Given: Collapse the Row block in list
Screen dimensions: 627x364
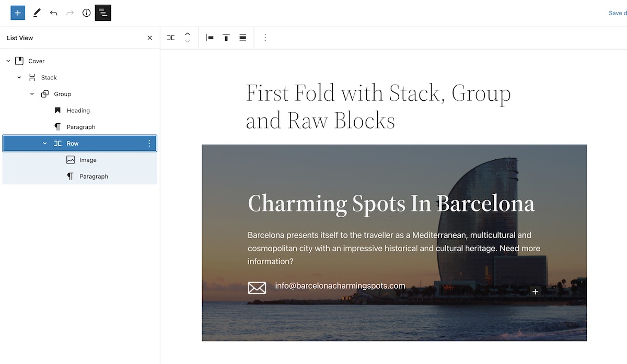Looking at the screenshot, I should [x=45, y=144].
